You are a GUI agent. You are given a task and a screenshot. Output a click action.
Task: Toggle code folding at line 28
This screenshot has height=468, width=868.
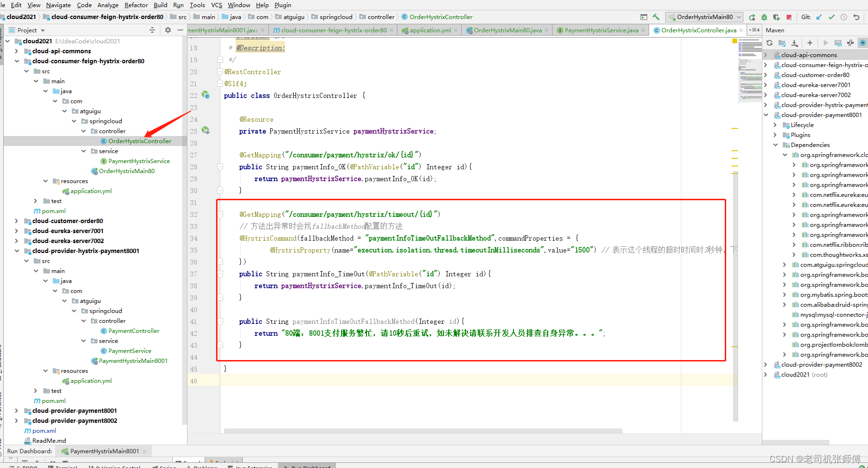pos(220,167)
